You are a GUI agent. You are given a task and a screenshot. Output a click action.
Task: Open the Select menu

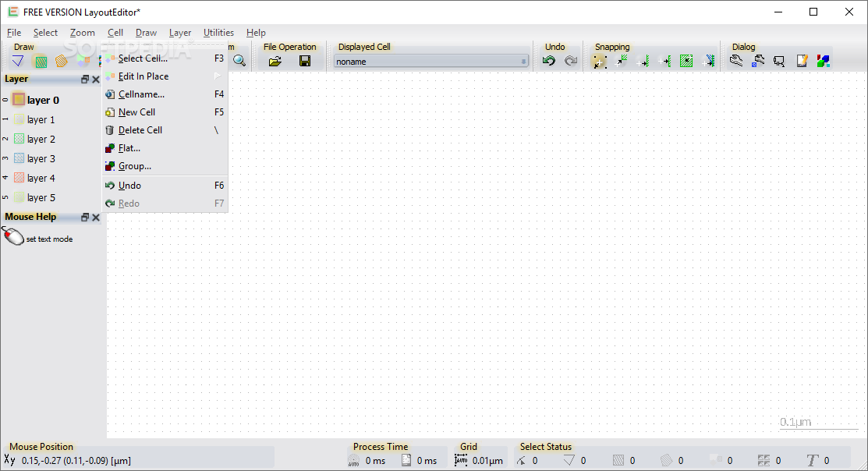(45, 33)
